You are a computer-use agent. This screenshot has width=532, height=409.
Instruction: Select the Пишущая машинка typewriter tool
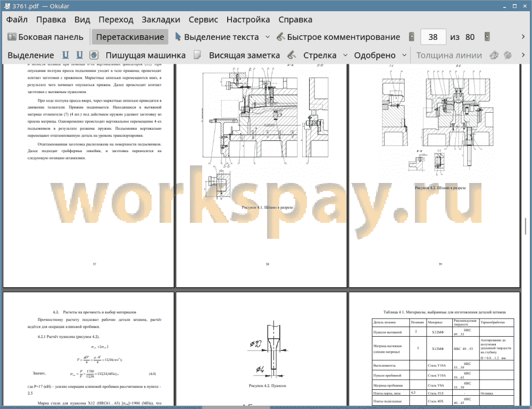click(x=146, y=55)
